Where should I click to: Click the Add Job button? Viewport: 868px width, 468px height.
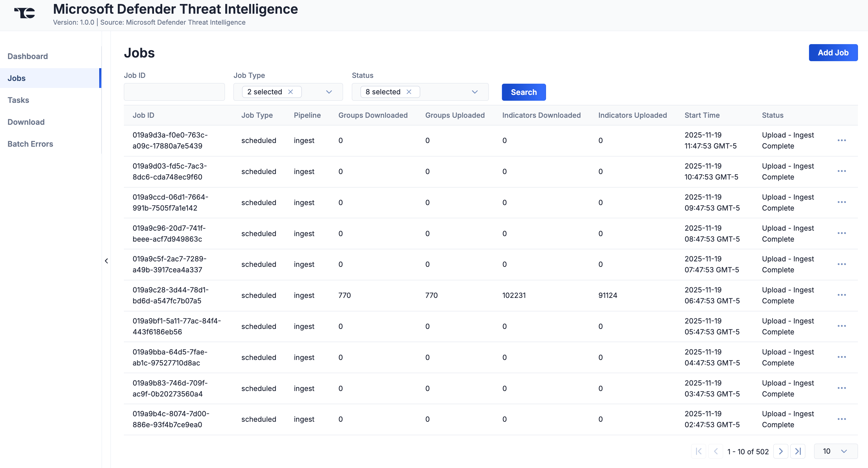(x=833, y=53)
